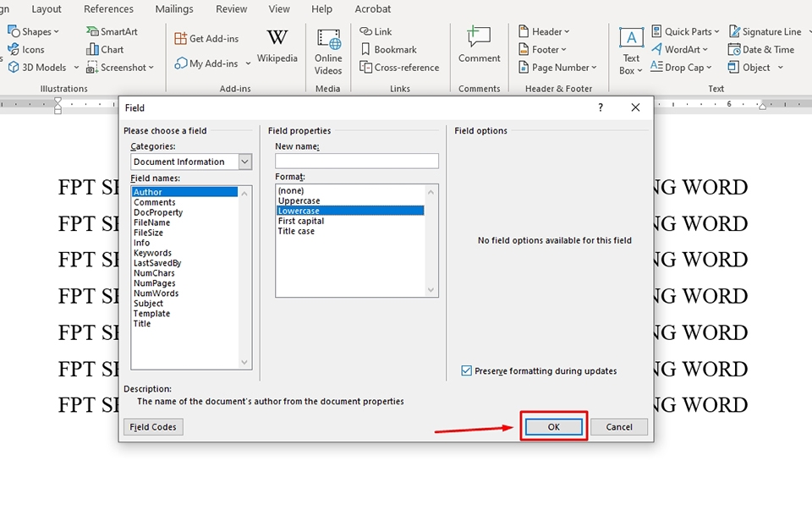This screenshot has height=521, width=812.
Task: Select the Title field name
Action: pyautogui.click(x=185, y=324)
